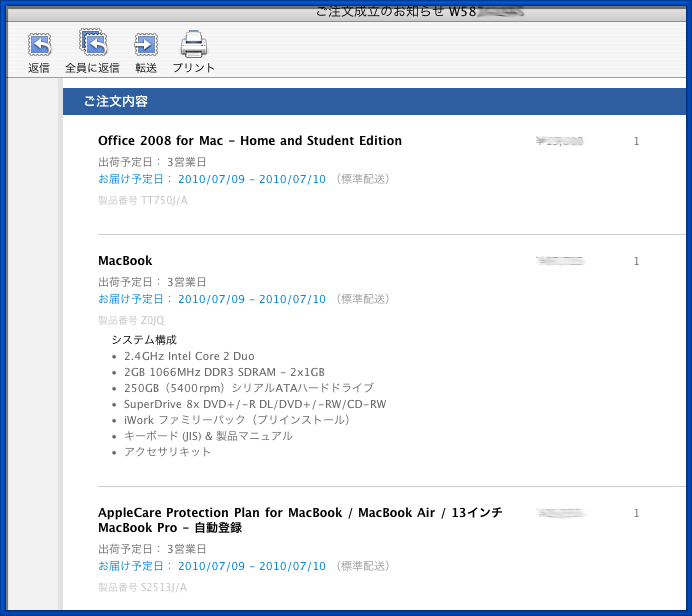The image size is (692, 616).
Task: Click quantity 1 in AppleCare row
Action: pos(636,513)
